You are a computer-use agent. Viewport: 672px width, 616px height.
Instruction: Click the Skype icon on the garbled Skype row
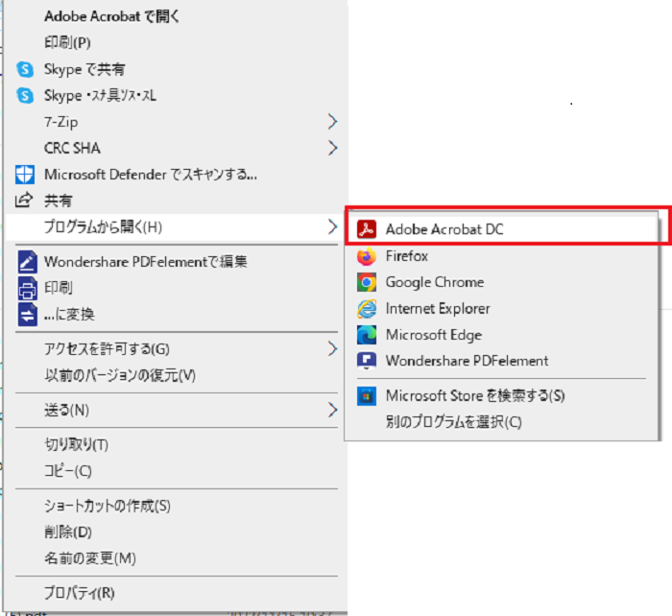(x=25, y=96)
